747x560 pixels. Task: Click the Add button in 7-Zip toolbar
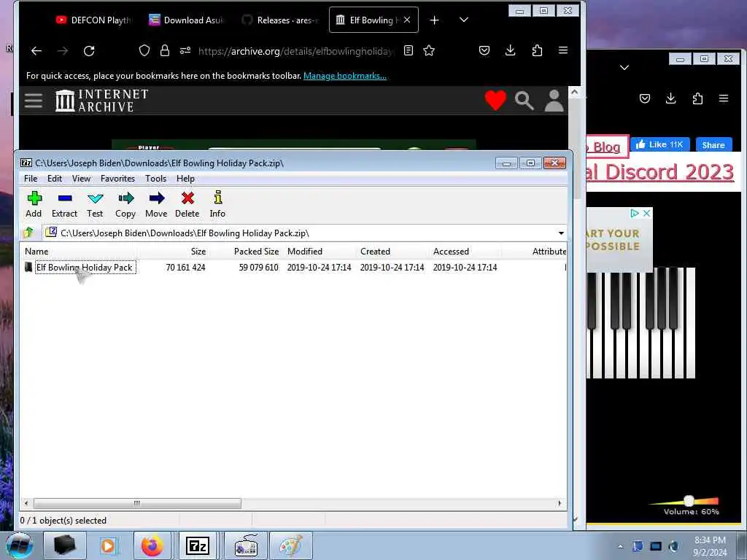(34, 204)
